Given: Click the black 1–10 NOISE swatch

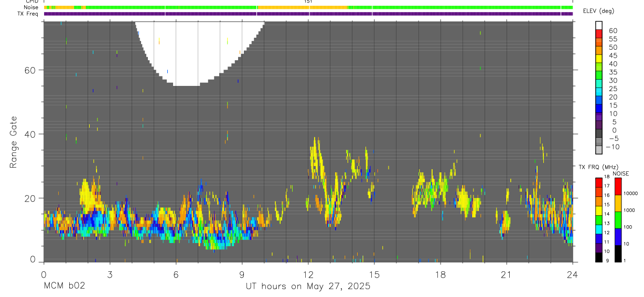Looking at the screenshot, I should point(618,254).
